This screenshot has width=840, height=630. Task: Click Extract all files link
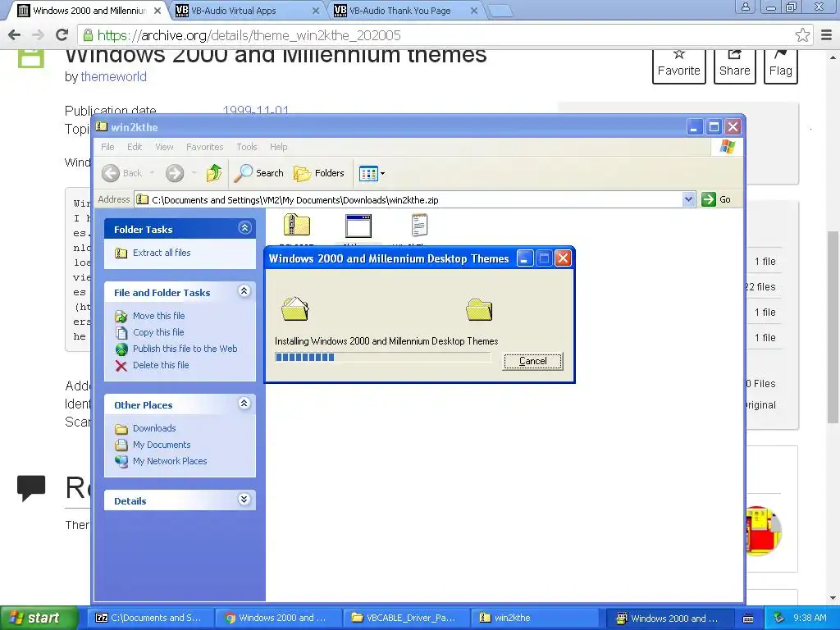click(162, 253)
